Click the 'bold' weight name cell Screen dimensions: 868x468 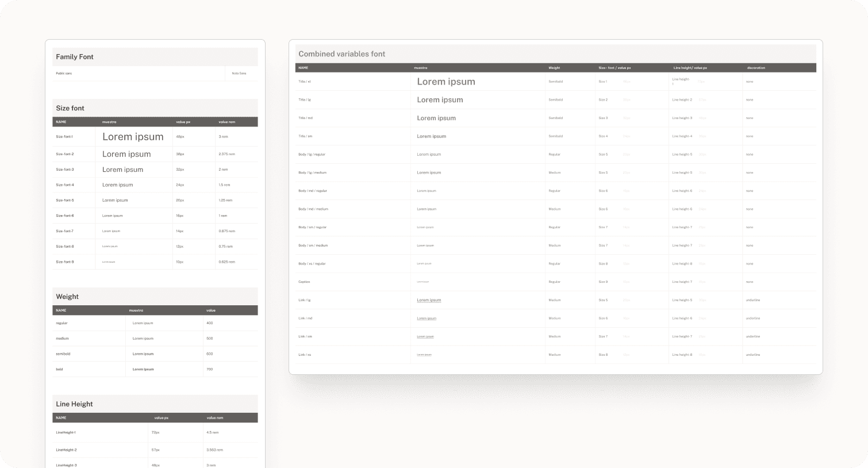pyautogui.click(x=59, y=370)
